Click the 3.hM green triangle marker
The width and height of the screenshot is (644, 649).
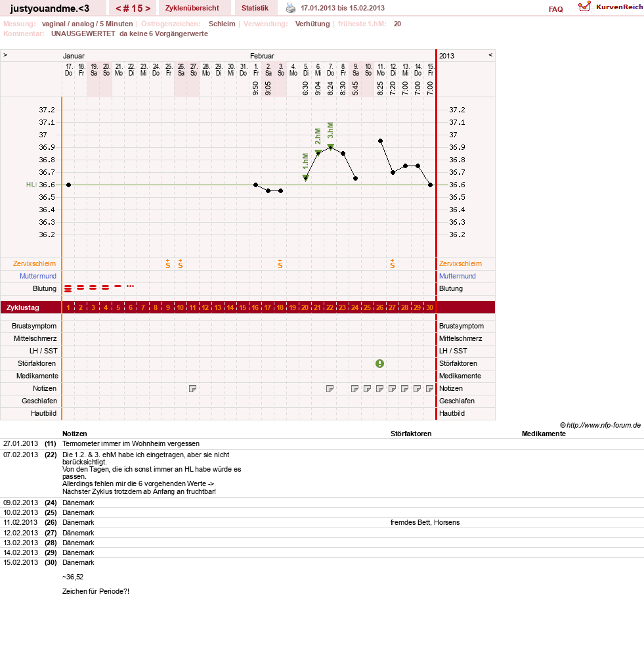click(330, 146)
